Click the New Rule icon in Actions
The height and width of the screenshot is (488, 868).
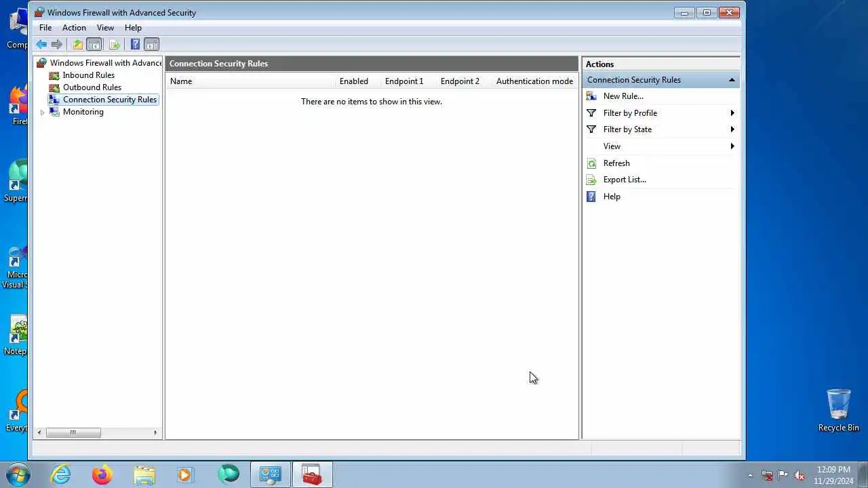point(591,96)
